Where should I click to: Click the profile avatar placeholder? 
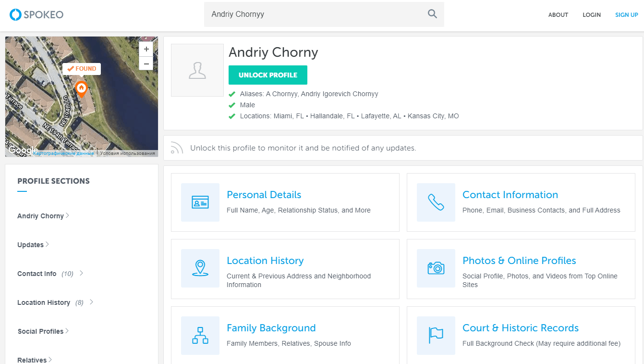[197, 70]
